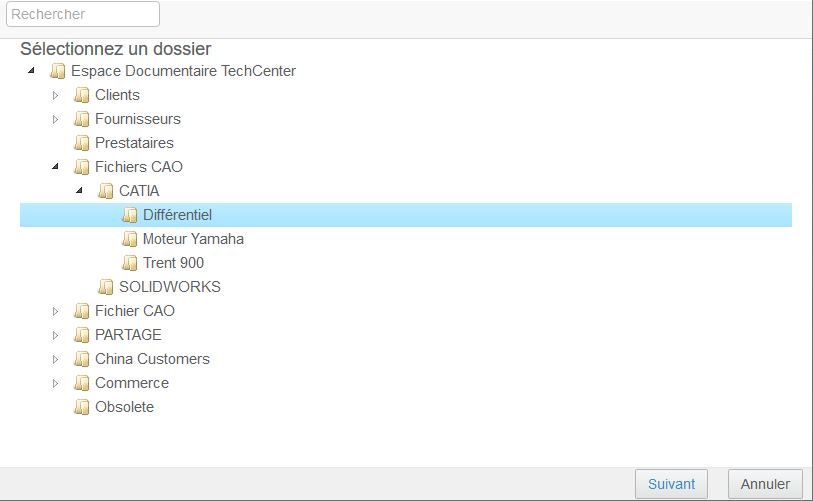Collapse the Fichiers CAO folder node
The height and width of the screenshot is (501, 813).
pos(55,167)
